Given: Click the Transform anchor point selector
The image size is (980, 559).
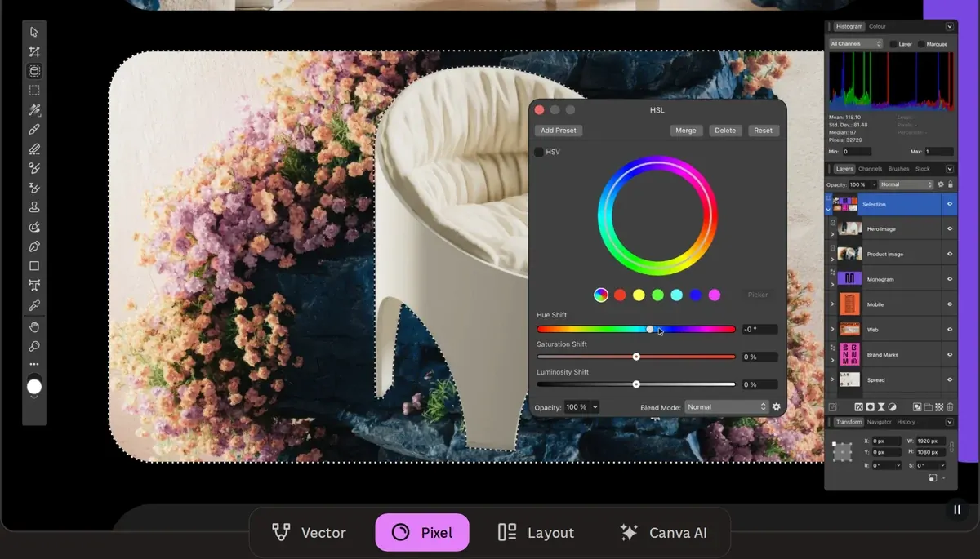Looking at the screenshot, I should point(842,451).
